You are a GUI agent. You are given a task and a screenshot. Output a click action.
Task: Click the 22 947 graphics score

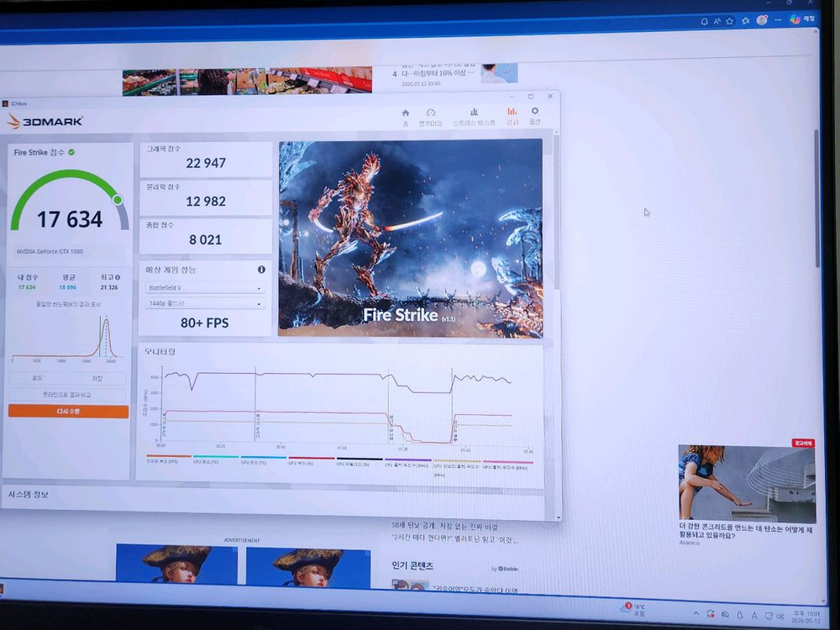(x=206, y=163)
